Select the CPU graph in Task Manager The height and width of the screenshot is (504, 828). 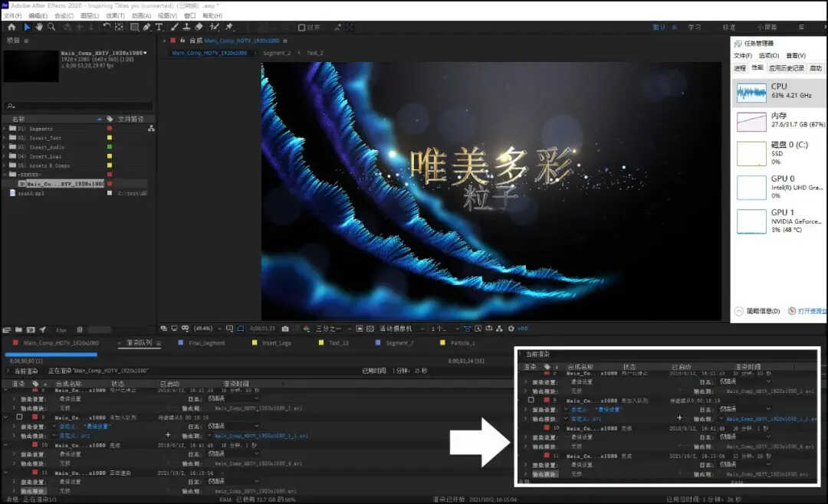tap(751, 93)
